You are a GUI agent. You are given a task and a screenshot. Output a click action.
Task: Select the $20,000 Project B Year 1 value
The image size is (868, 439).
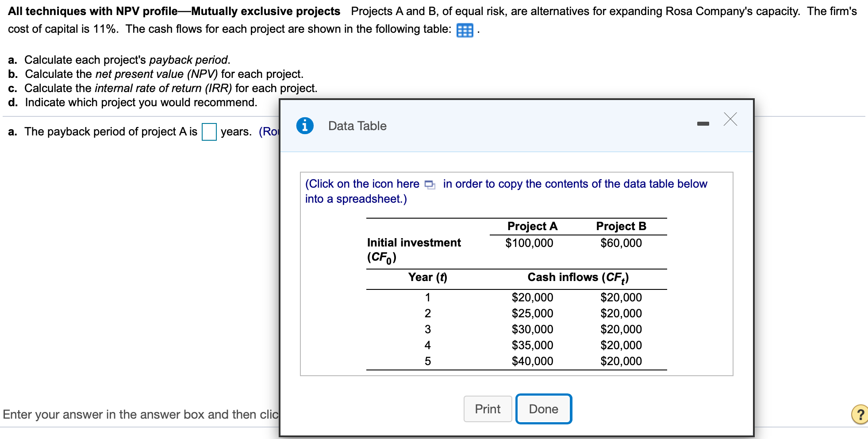(621, 297)
